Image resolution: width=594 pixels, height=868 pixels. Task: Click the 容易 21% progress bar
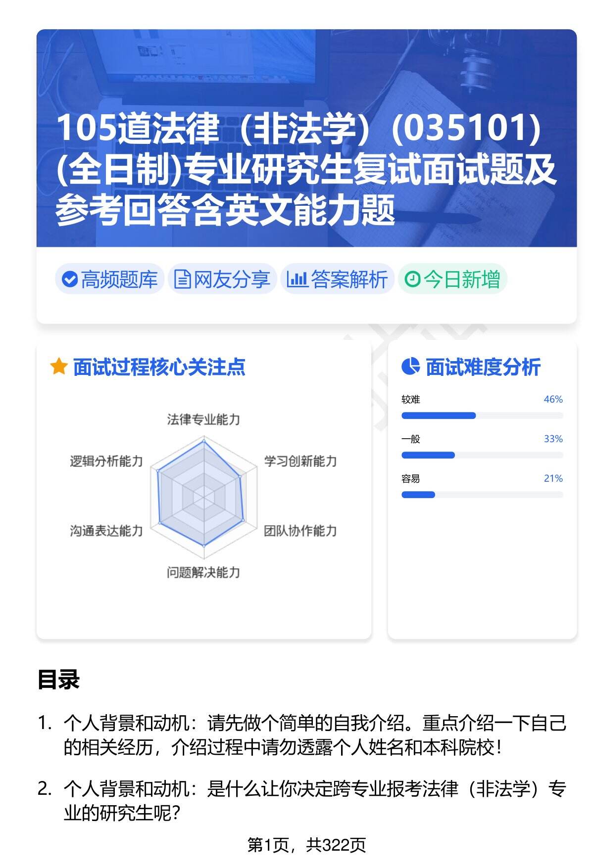tap(482, 495)
